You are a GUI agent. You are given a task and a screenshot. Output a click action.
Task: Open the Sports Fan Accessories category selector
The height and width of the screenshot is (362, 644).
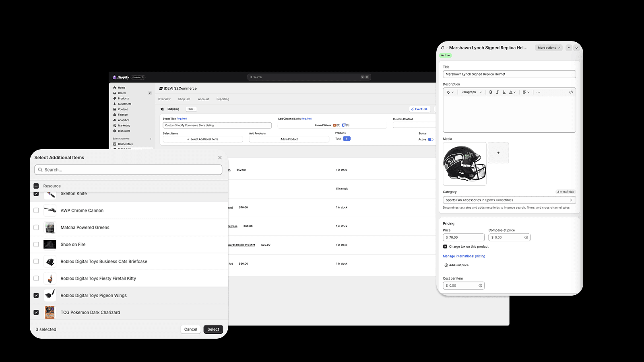(509, 200)
